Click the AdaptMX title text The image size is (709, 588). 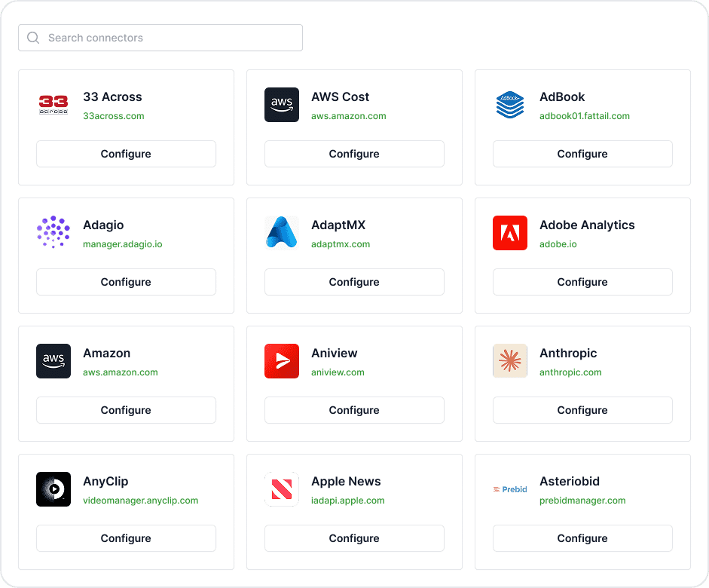click(338, 225)
